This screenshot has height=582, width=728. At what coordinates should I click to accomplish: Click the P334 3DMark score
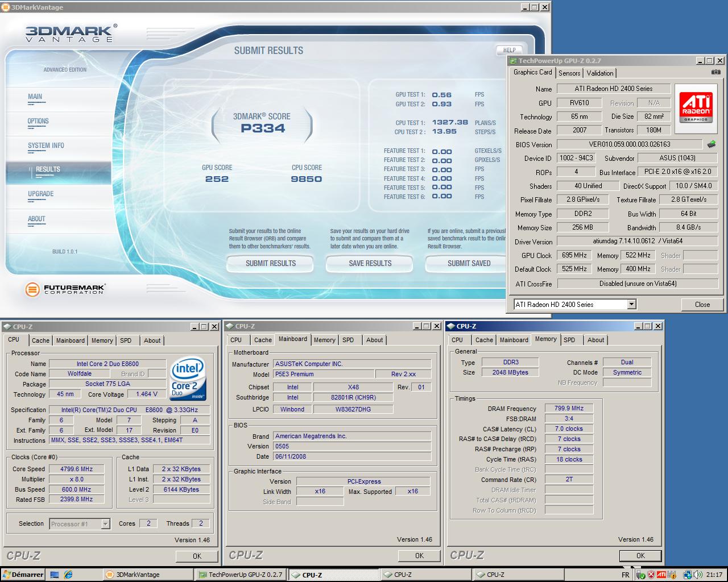(x=263, y=128)
